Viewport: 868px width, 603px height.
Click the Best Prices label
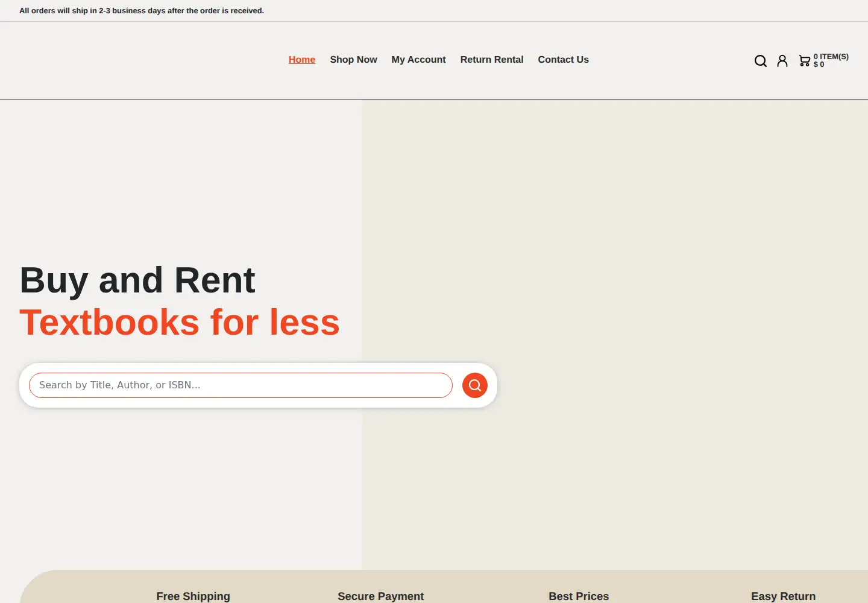pyautogui.click(x=579, y=596)
